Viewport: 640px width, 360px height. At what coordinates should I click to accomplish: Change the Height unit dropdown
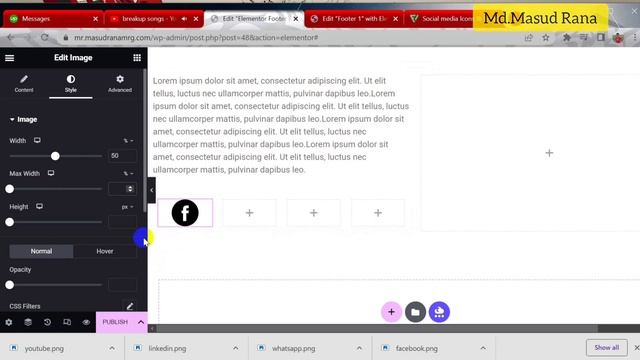point(127,207)
